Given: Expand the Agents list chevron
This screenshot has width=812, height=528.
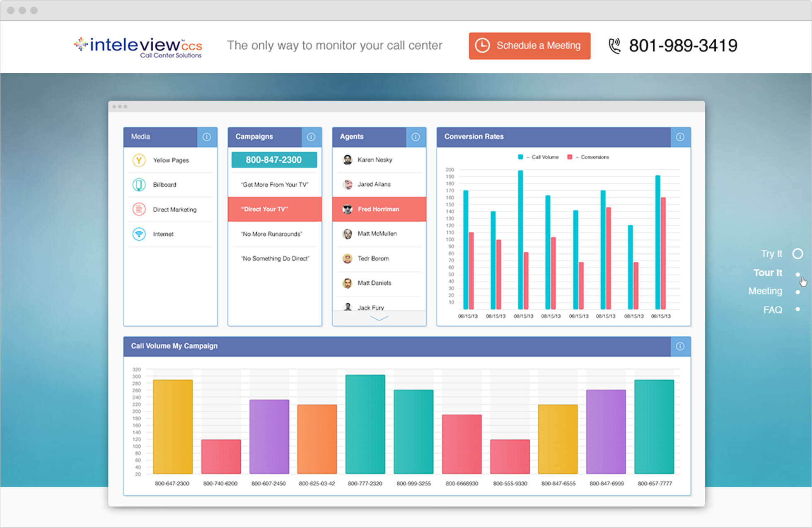Looking at the screenshot, I should pos(379,318).
